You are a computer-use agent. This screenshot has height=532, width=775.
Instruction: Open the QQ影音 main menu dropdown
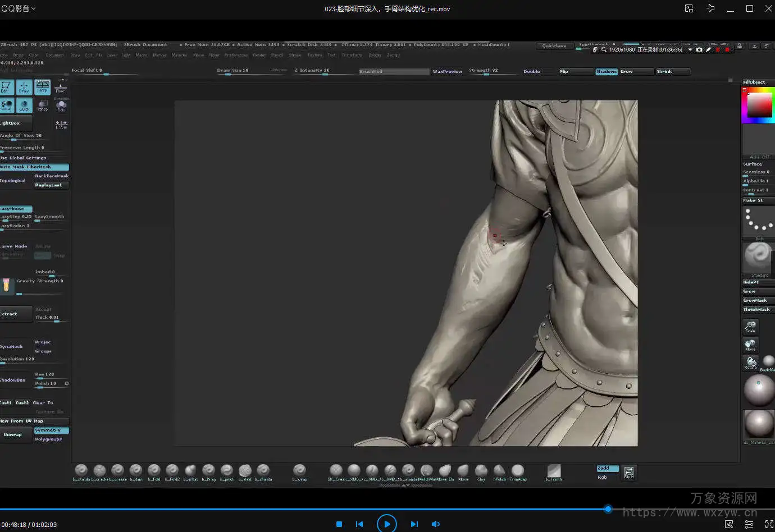(x=18, y=8)
